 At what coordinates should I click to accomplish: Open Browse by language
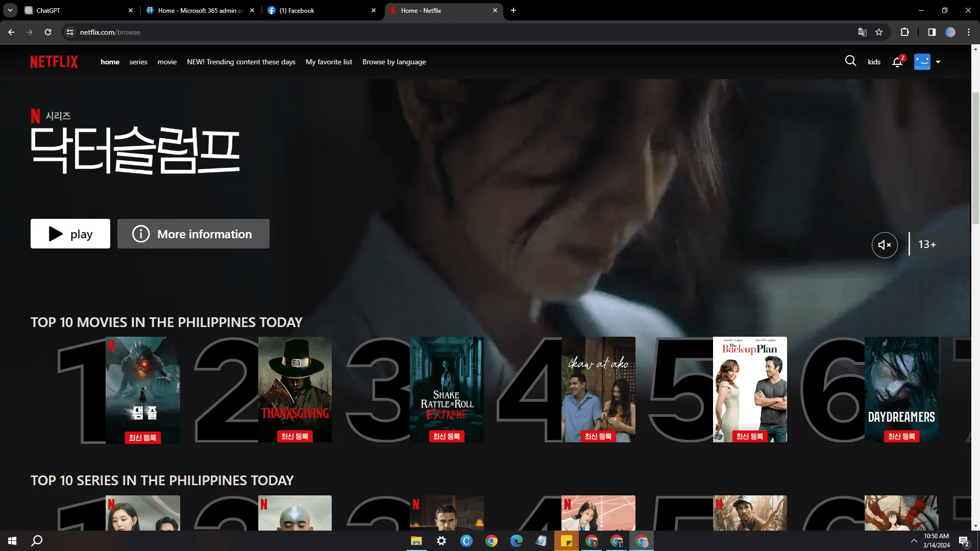(394, 62)
